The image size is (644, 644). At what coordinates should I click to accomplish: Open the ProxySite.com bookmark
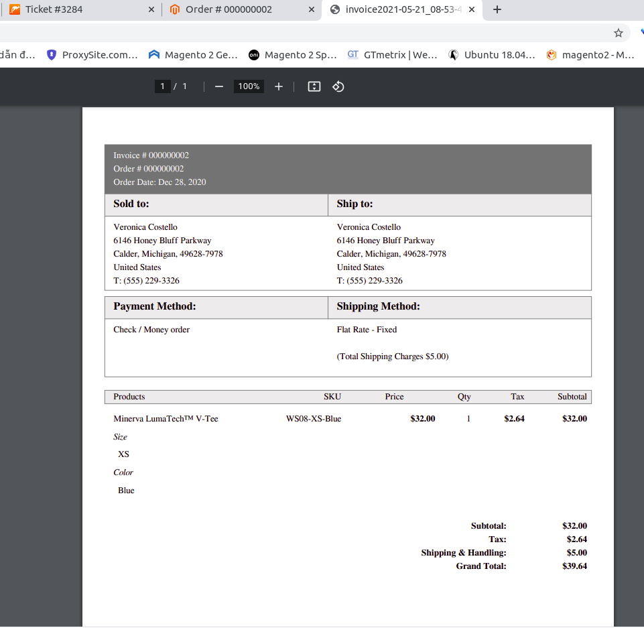(x=92, y=55)
